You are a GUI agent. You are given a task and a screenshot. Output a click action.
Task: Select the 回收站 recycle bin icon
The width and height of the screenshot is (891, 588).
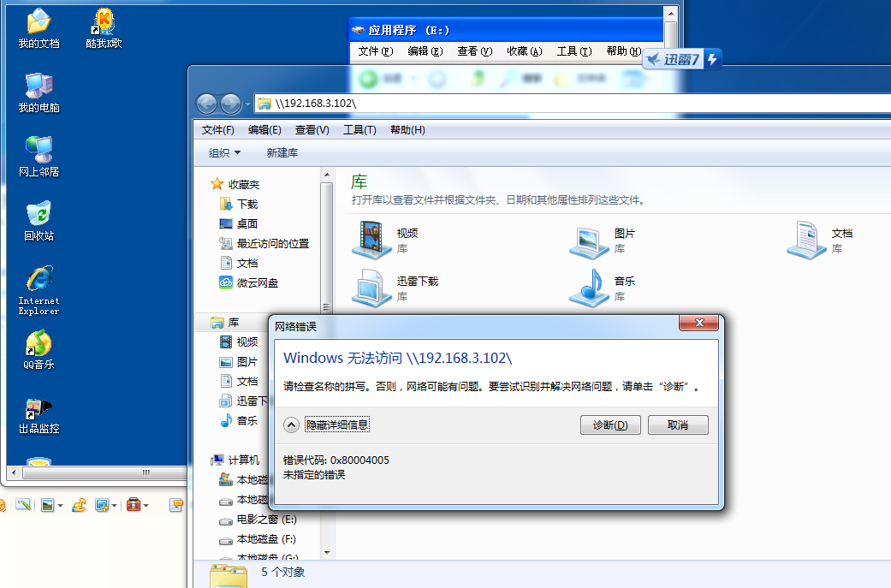[x=39, y=221]
